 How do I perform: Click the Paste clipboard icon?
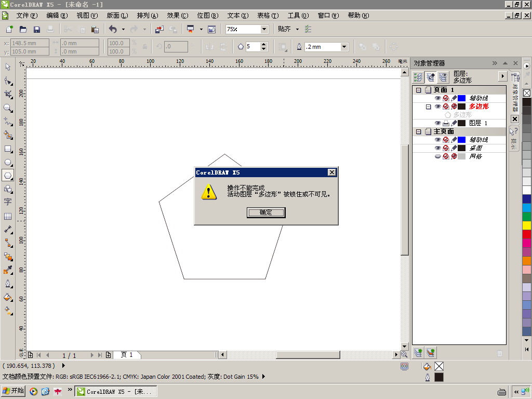coord(95,29)
